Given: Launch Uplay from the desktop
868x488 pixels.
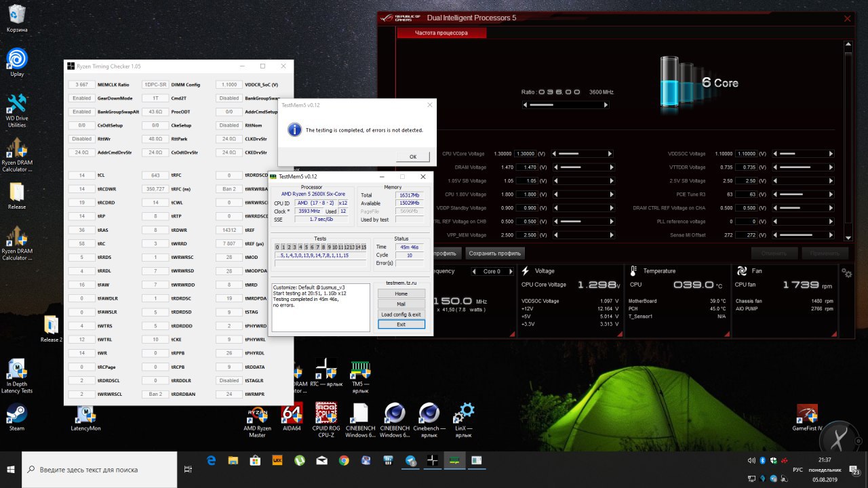Looking at the screenshot, I should point(17,62).
